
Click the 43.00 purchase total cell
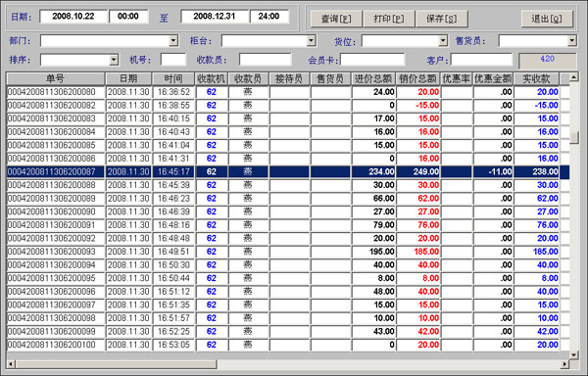373,331
